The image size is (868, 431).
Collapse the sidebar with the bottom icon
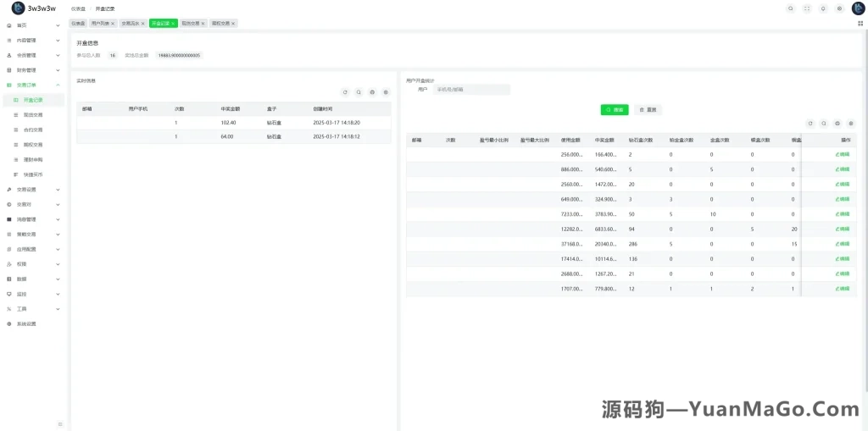60,424
